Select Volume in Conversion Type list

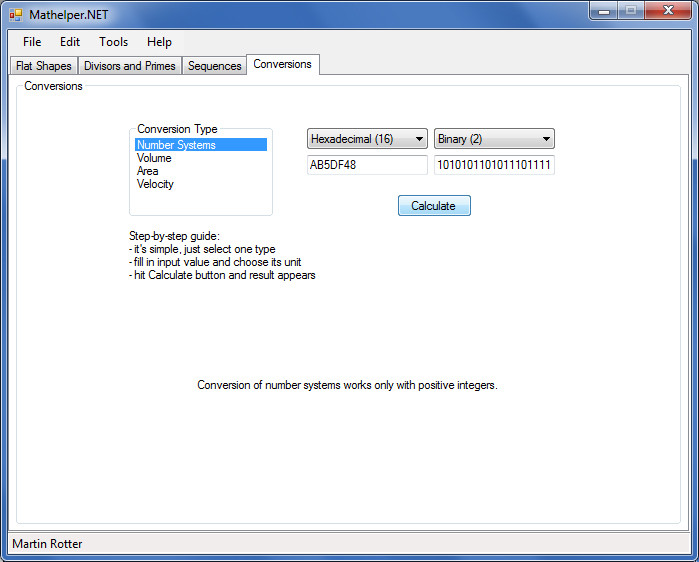point(201,158)
